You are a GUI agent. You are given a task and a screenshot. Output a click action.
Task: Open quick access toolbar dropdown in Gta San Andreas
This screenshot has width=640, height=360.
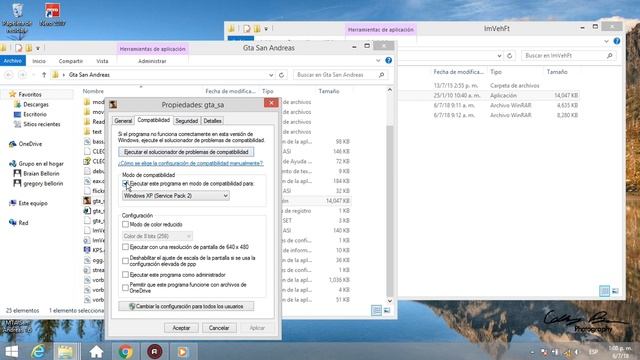[38, 48]
